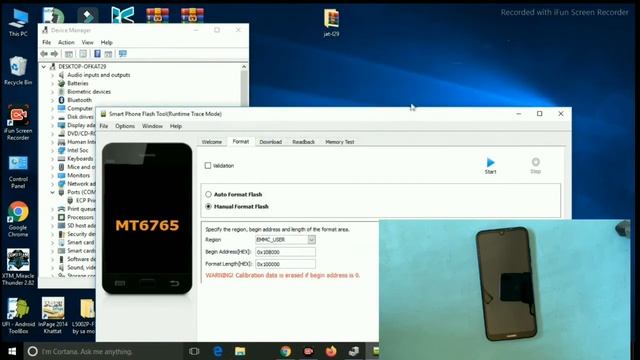Collapse the Ports (COM) node
Screen dimensions: 640x360
52,192
